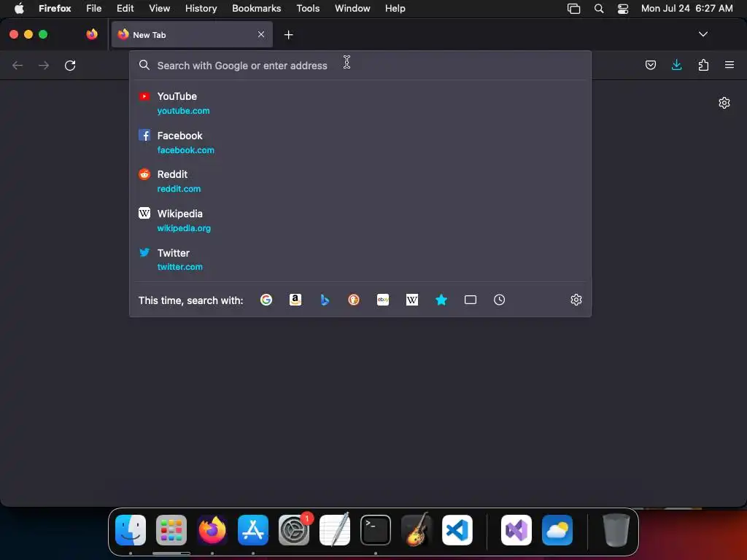Go forward one page
This screenshot has height=560, width=747.
[x=44, y=65]
